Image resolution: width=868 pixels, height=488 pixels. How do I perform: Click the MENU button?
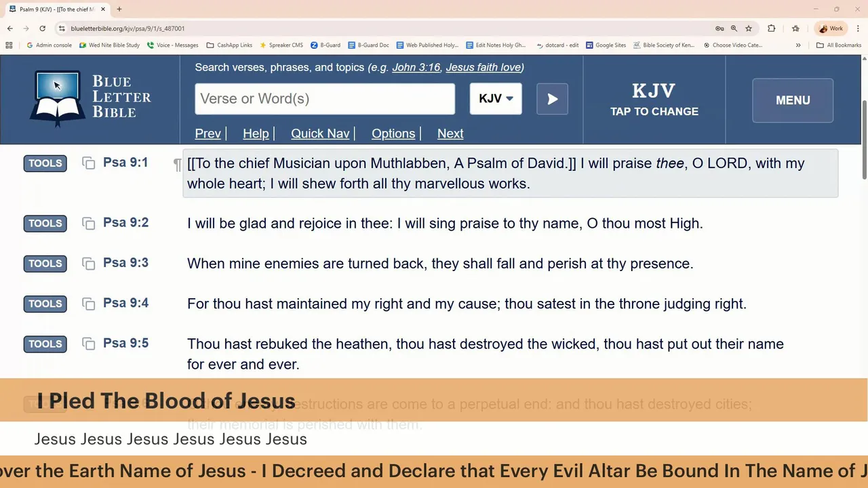pos(793,100)
